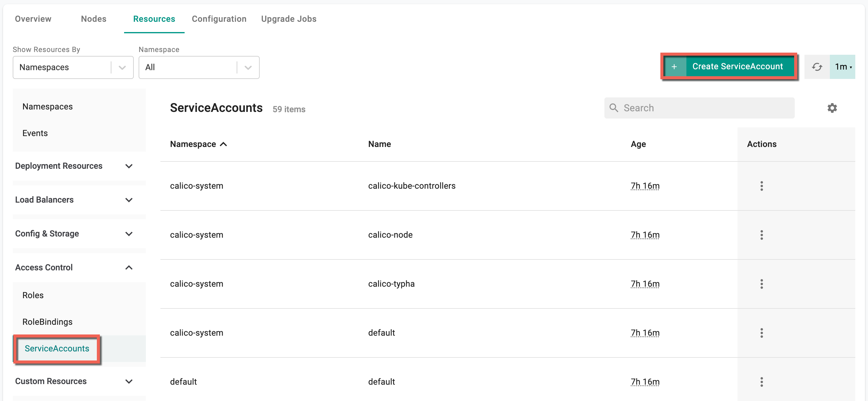Open RoleBindings under Access Control
Image resolution: width=868 pixels, height=401 pixels.
(48, 322)
